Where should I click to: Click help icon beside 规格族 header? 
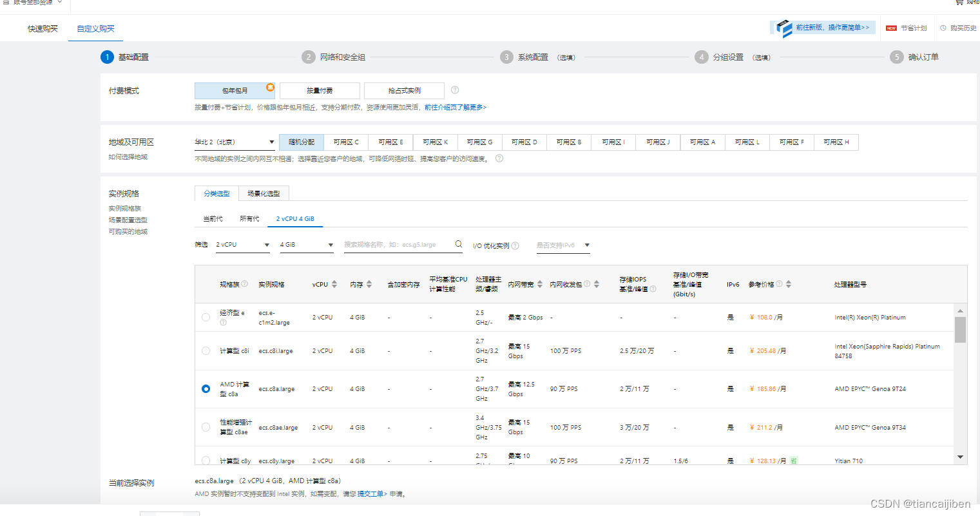[x=245, y=283]
